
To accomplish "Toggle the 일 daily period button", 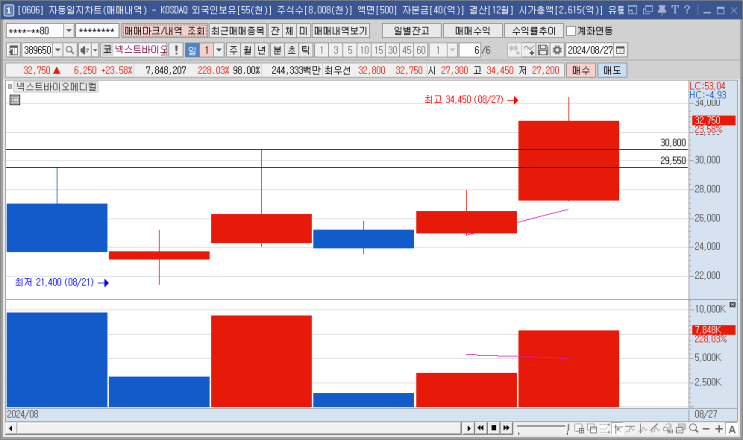I will (191, 50).
